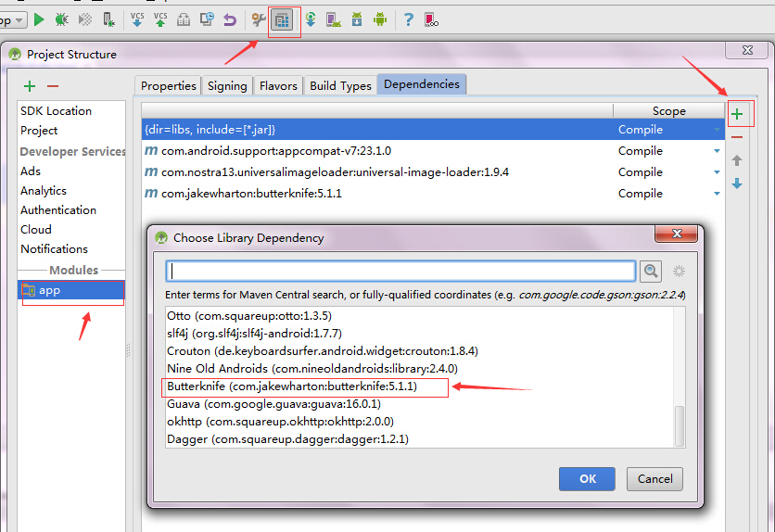Click the Attach debugger to process icon
This screenshot has width=775, height=532.
[x=108, y=19]
